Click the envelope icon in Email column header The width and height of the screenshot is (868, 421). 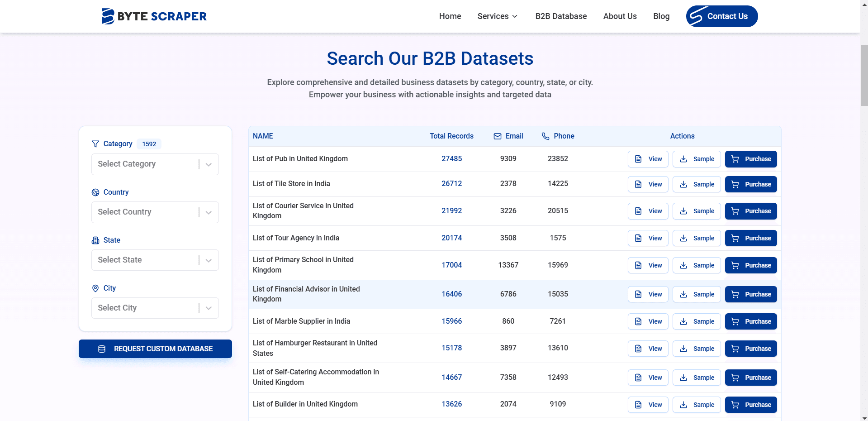pos(497,136)
